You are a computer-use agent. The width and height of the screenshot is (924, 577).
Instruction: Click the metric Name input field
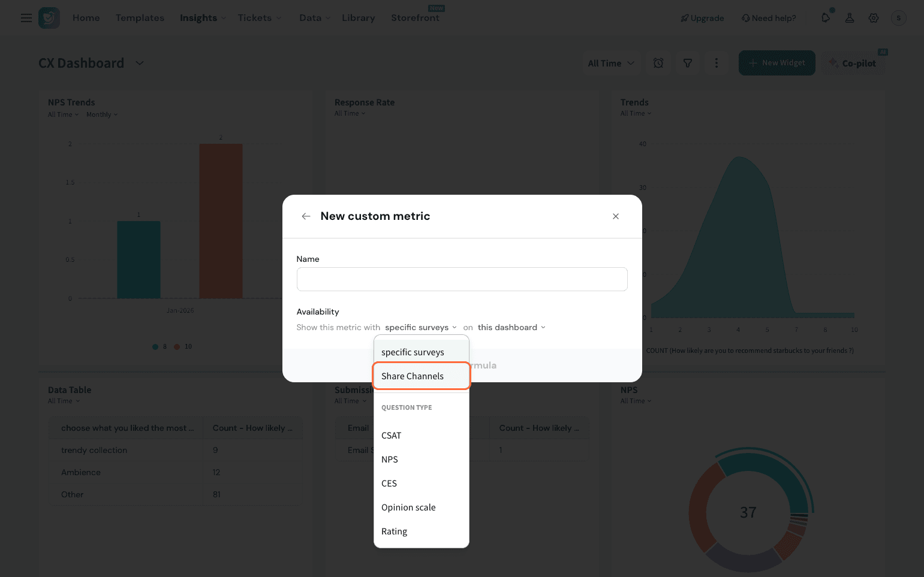pos(462,279)
